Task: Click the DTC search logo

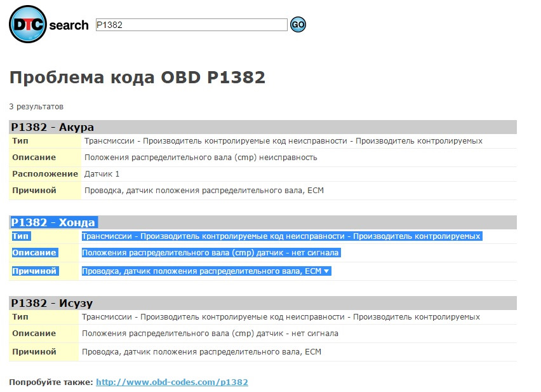Action: [49, 24]
